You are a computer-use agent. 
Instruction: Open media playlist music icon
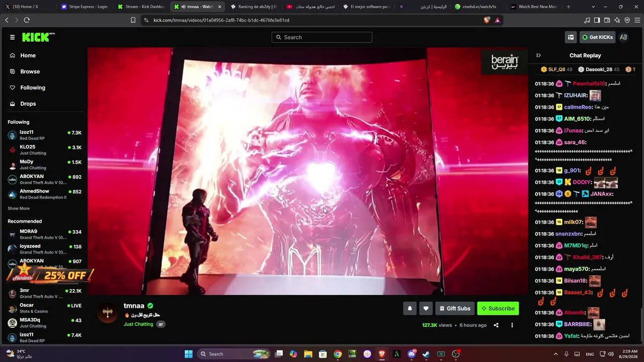click(x=587, y=20)
